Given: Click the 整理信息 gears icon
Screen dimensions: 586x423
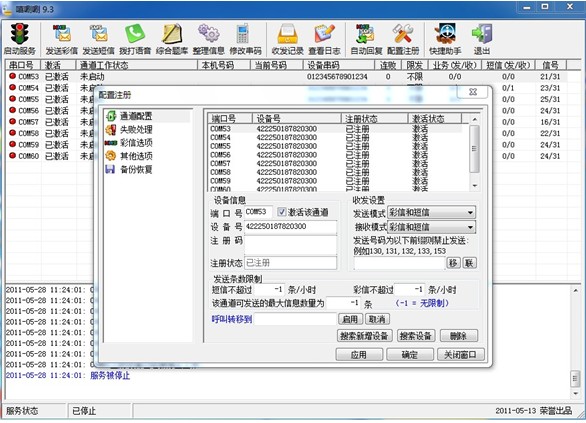Looking at the screenshot, I should (209, 34).
